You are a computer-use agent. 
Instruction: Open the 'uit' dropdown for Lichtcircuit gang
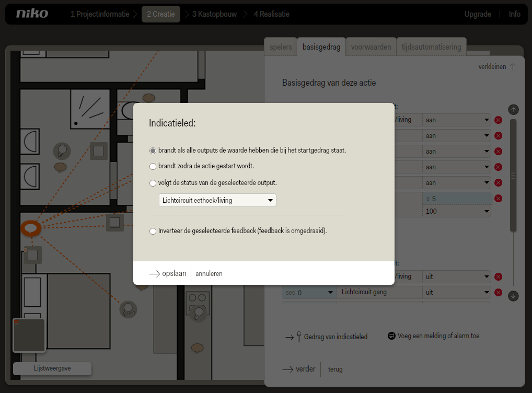[457, 292]
